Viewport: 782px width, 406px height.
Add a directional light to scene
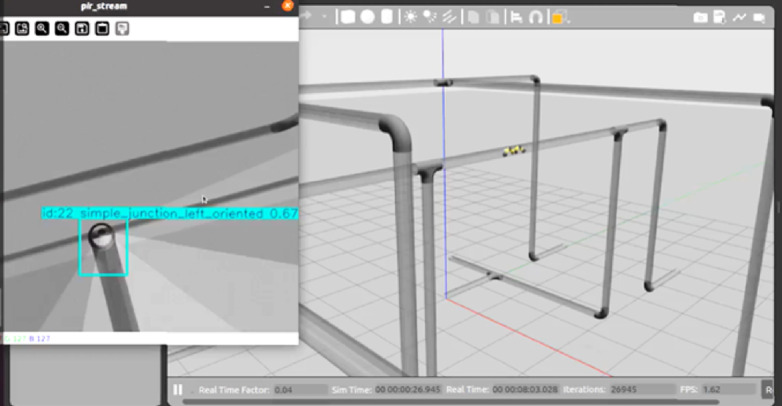tap(449, 17)
